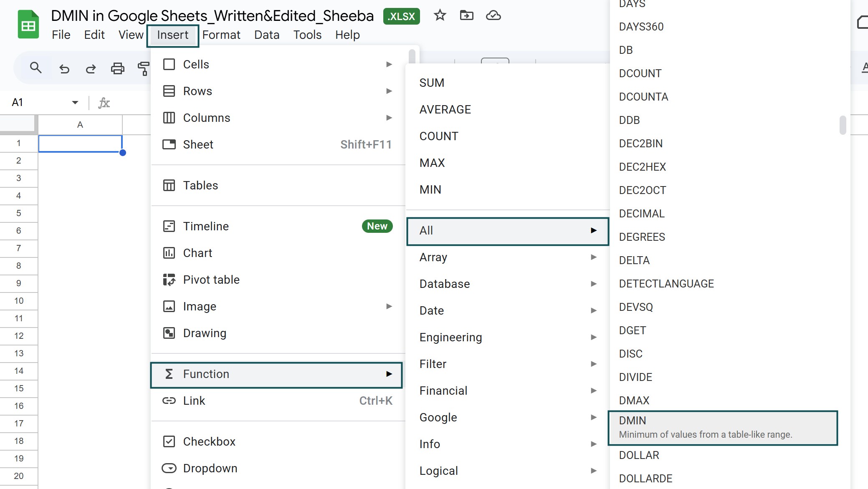This screenshot has height=489, width=868.
Task: Expand the Logical functions arrow
Action: point(594,471)
